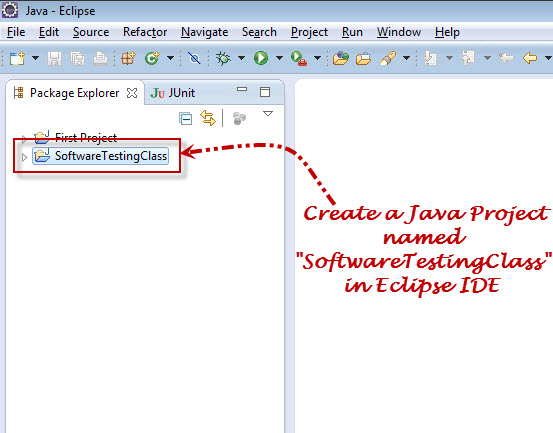Click the Debug bug icon

223,58
